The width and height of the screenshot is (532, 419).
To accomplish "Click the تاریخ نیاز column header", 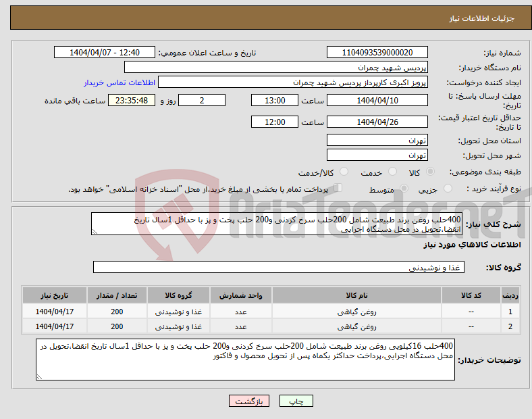I will [54, 295].
